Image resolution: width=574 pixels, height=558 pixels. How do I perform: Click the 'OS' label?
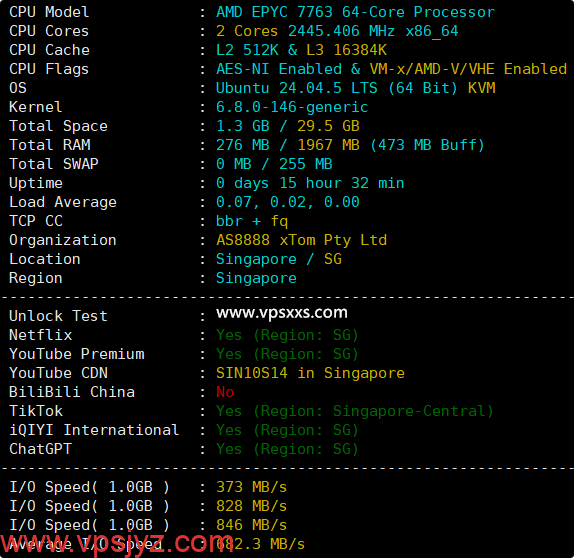click(18, 88)
